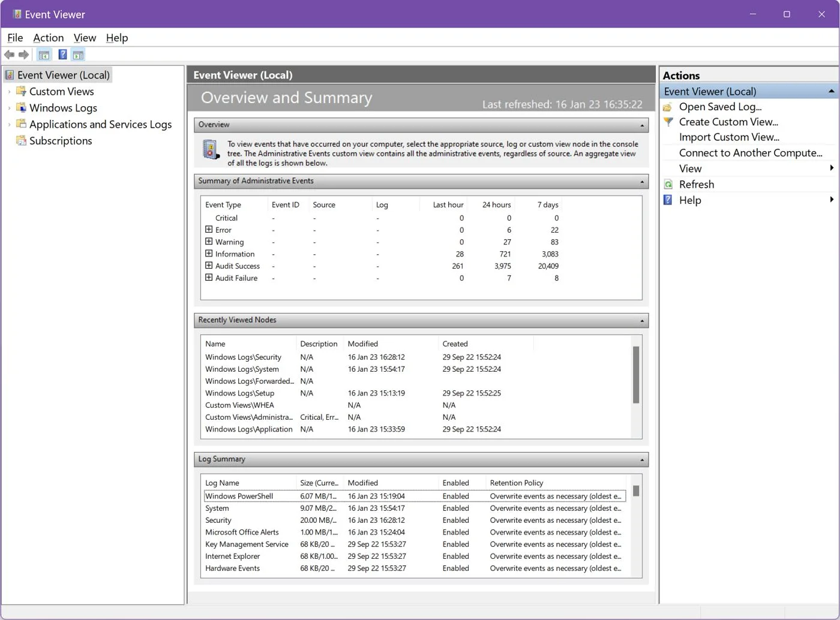Image resolution: width=840 pixels, height=620 pixels.
Task: Select Windows Logs\Setup node row
Action: point(415,393)
